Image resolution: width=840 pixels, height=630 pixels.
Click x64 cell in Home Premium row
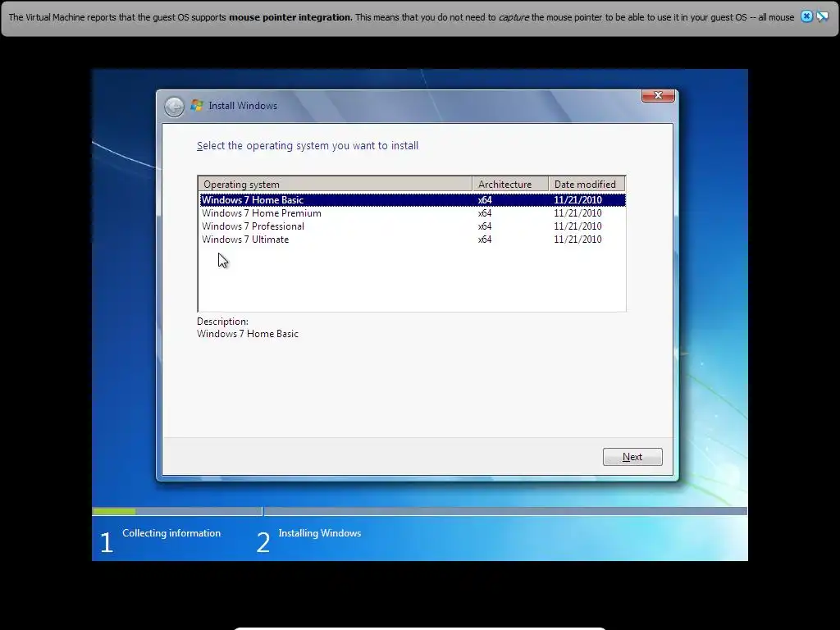pyautogui.click(x=485, y=213)
